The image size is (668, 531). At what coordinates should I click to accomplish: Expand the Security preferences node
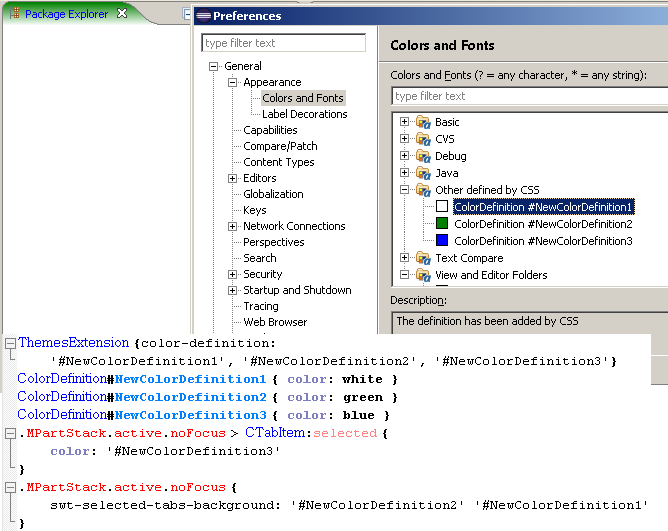point(232,274)
